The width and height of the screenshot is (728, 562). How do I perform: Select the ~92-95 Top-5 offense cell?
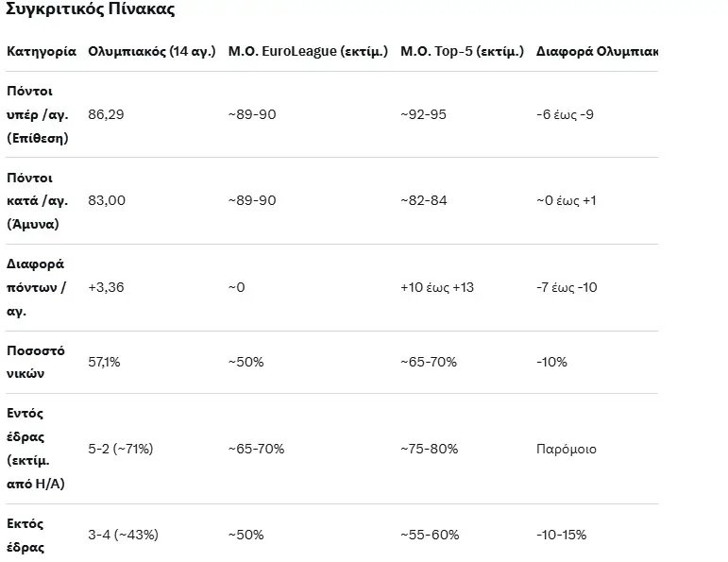point(424,114)
